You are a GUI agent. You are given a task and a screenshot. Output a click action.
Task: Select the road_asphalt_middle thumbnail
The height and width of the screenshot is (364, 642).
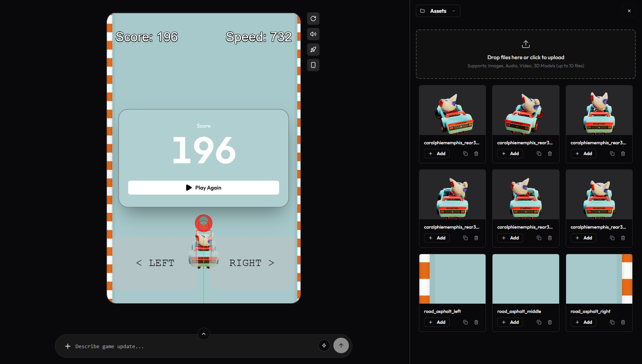pyautogui.click(x=525, y=279)
